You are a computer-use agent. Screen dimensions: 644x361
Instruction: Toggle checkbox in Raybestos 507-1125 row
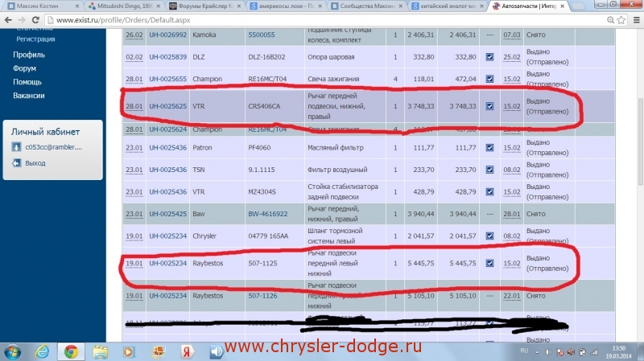point(489,264)
